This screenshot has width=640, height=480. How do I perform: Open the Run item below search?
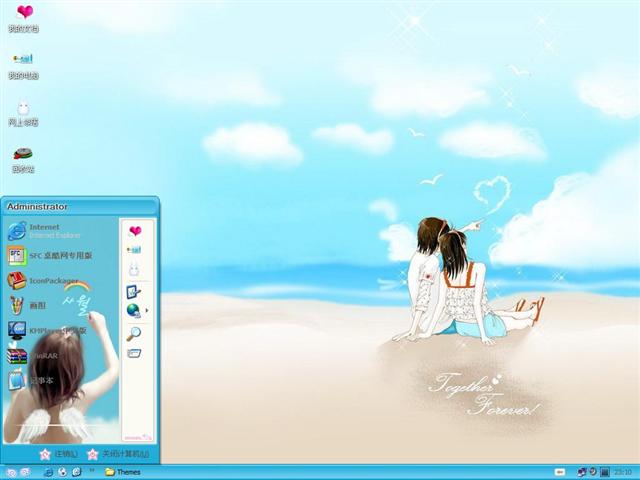pos(134,353)
